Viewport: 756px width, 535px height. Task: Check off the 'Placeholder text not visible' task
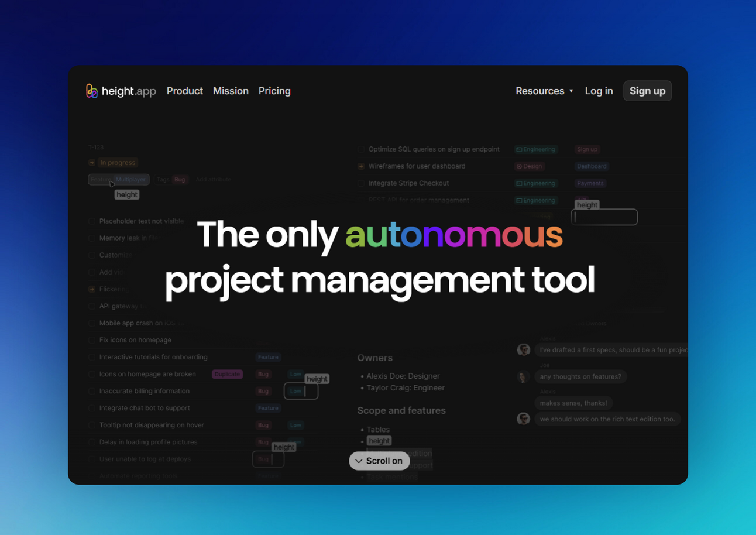[92, 221]
